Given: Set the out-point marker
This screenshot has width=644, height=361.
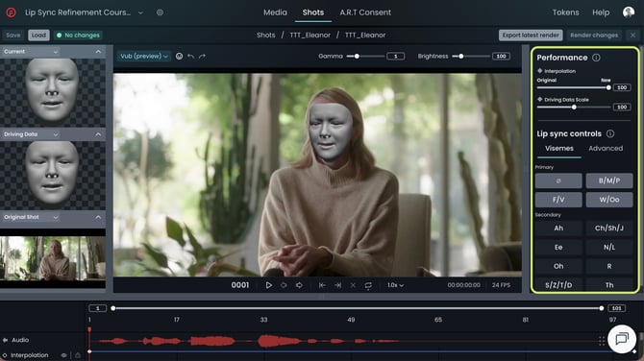Looking at the screenshot, I should coord(337,285).
